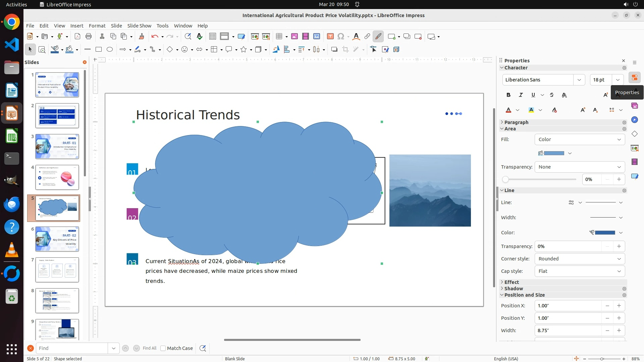644x362 pixels.
Task: Toggle Bold formatting in sidebar
Action: point(508,95)
